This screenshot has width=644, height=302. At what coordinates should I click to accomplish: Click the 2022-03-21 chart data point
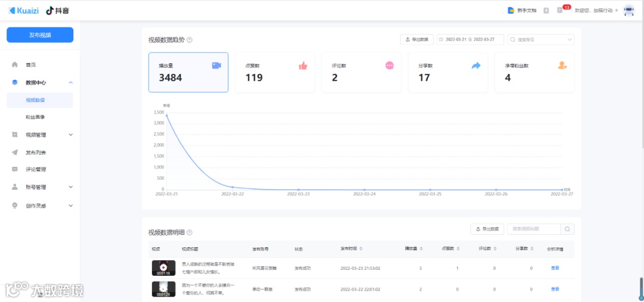click(x=166, y=116)
